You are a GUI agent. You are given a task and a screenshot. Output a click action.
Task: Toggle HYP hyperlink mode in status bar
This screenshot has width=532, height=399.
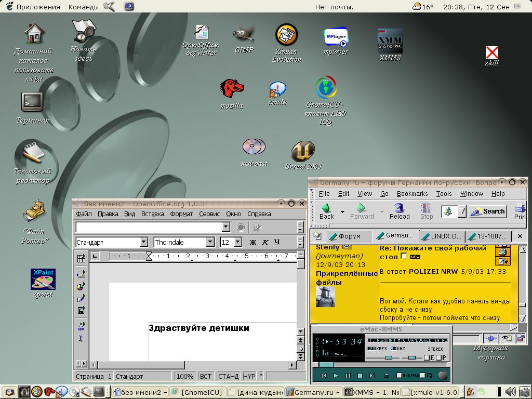point(249,376)
